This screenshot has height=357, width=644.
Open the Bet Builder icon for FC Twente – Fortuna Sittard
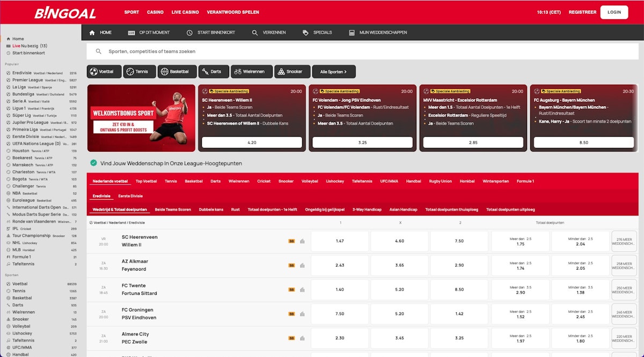pyautogui.click(x=291, y=289)
